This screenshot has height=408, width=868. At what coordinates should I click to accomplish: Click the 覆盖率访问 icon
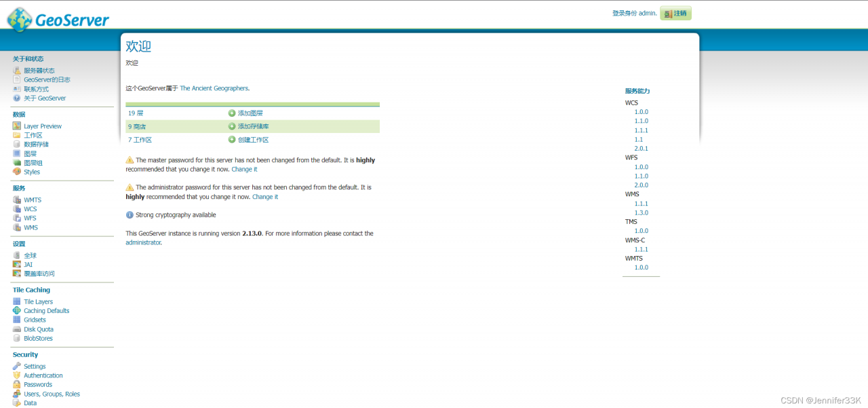pos(17,274)
